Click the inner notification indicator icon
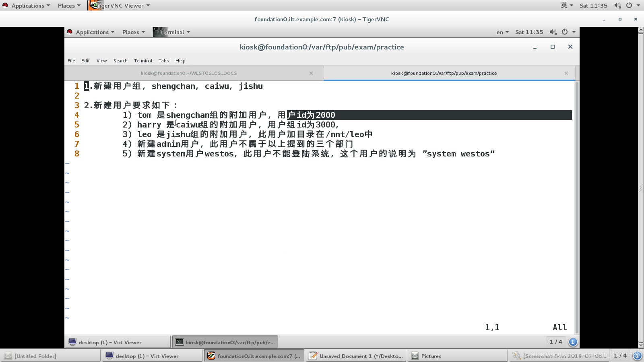Image resolution: width=644 pixels, height=362 pixels. point(573,342)
